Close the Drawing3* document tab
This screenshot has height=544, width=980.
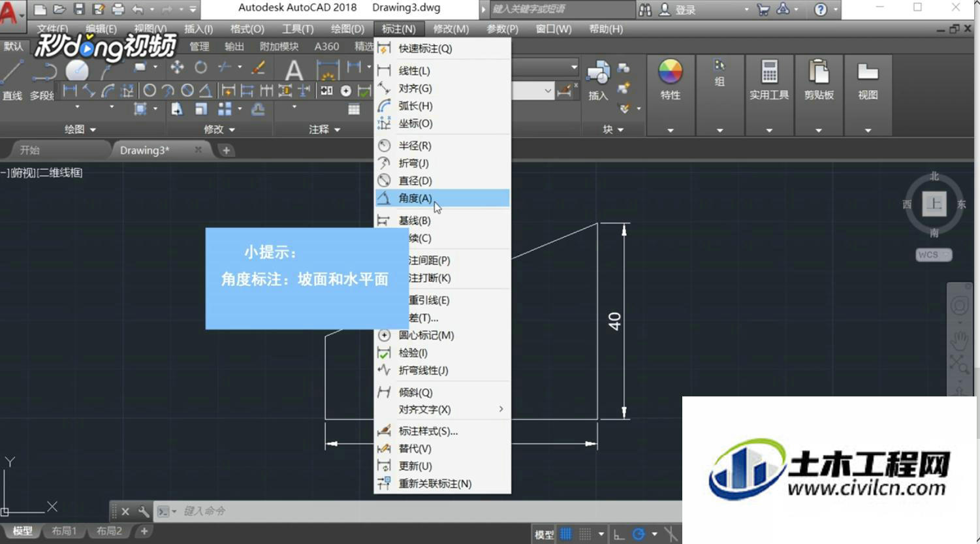198,150
